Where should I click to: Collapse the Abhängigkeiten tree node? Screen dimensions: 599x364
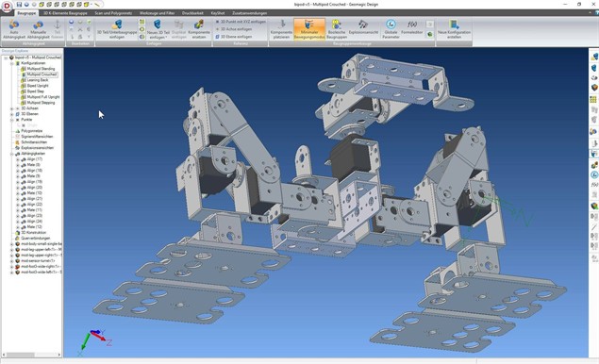click(12, 154)
